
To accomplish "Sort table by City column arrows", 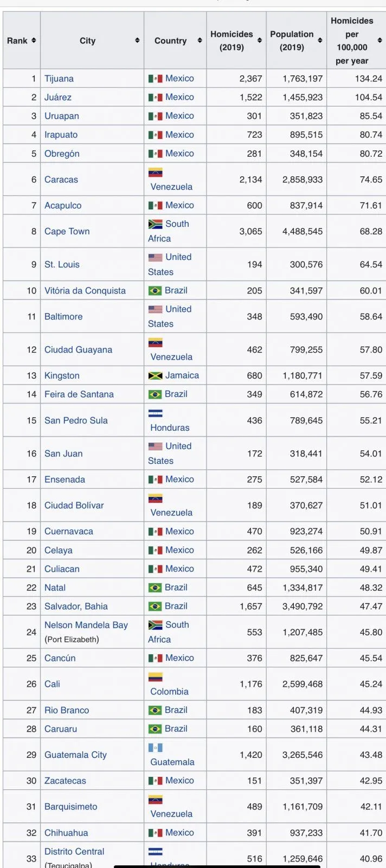I will tap(137, 40).
